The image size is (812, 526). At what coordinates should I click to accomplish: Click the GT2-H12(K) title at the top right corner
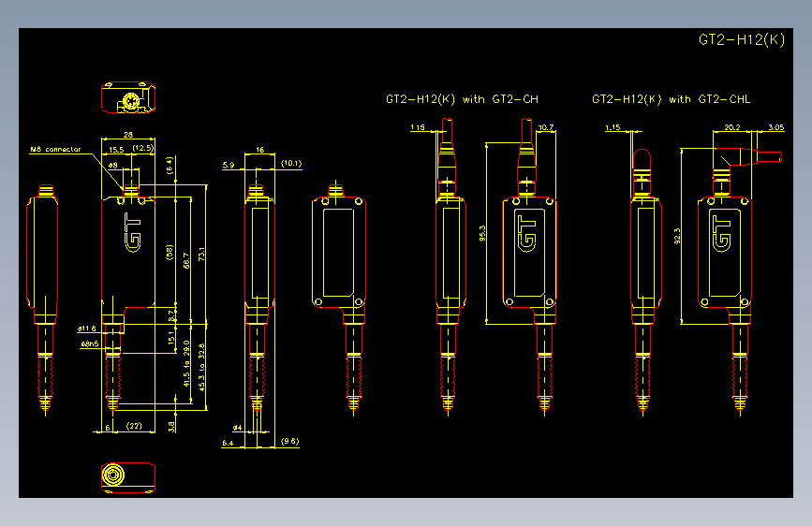tap(742, 40)
